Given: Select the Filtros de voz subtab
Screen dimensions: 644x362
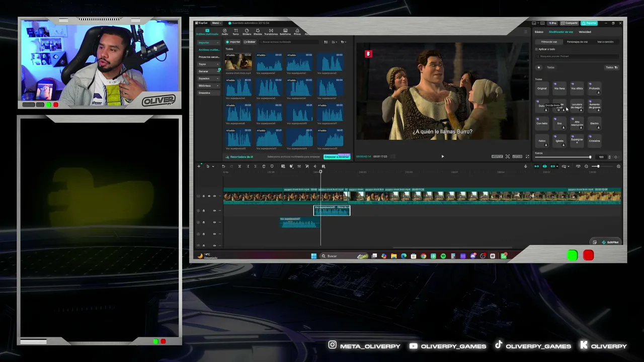Looking at the screenshot, I should [549, 42].
